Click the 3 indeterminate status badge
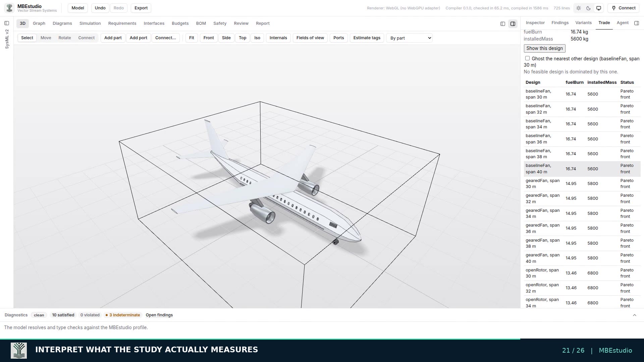 (123, 315)
